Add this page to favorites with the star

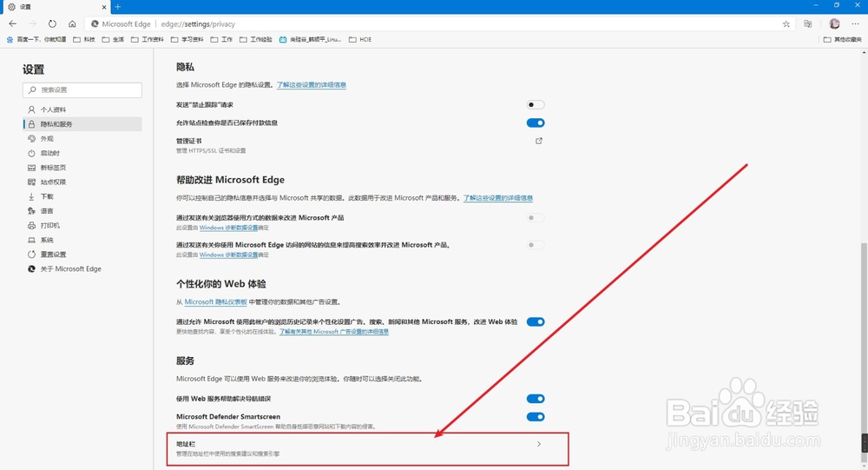pos(786,23)
